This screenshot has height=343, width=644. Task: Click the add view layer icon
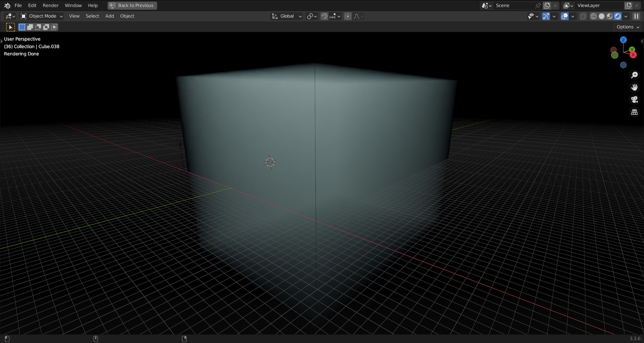click(628, 5)
